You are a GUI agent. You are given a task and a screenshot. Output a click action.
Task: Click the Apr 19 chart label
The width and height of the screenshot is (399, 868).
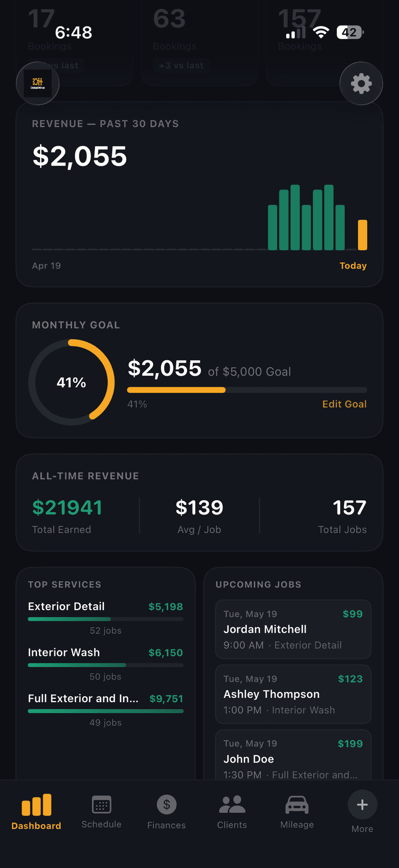point(46,266)
